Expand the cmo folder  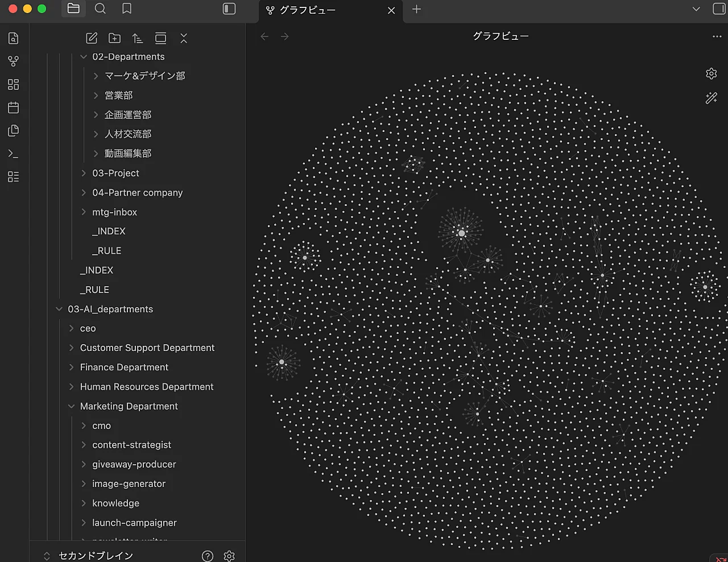(x=84, y=425)
